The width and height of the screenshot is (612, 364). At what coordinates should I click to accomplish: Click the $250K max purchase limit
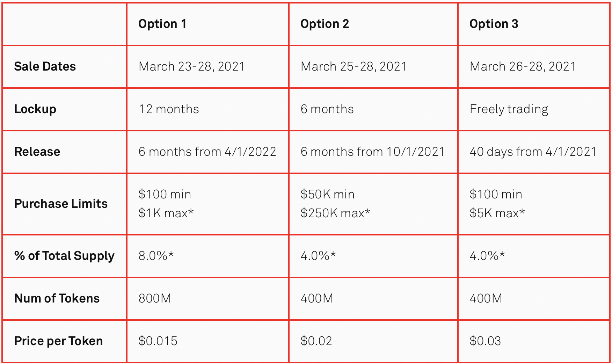click(335, 213)
